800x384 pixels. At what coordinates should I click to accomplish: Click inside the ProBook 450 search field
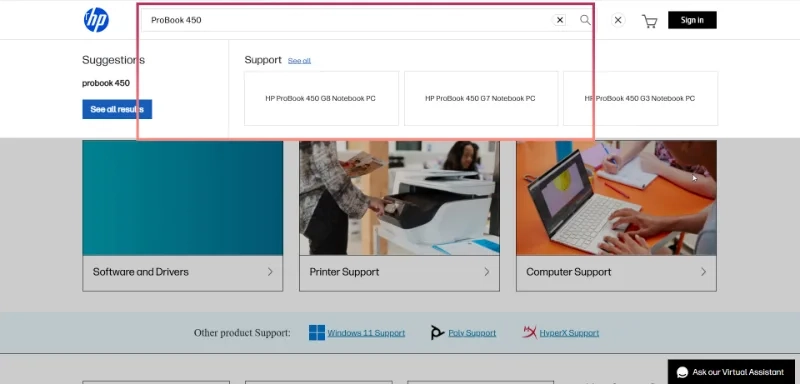click(x=346, y=20)
